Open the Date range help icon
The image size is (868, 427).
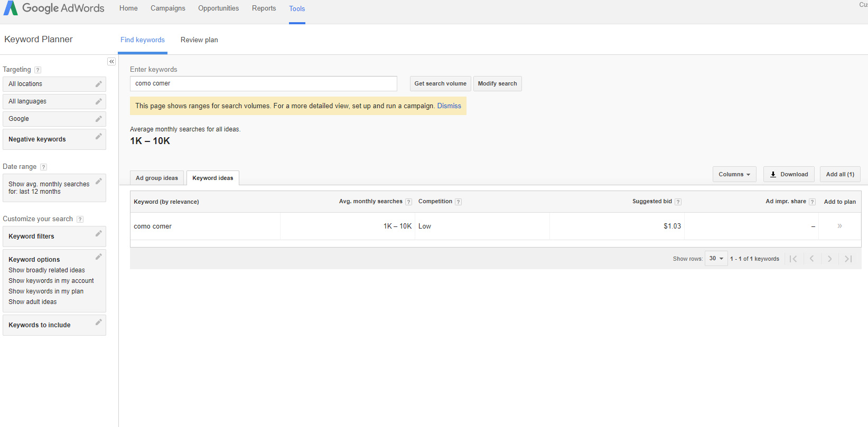pyautogui.click(x=44, y=167)
